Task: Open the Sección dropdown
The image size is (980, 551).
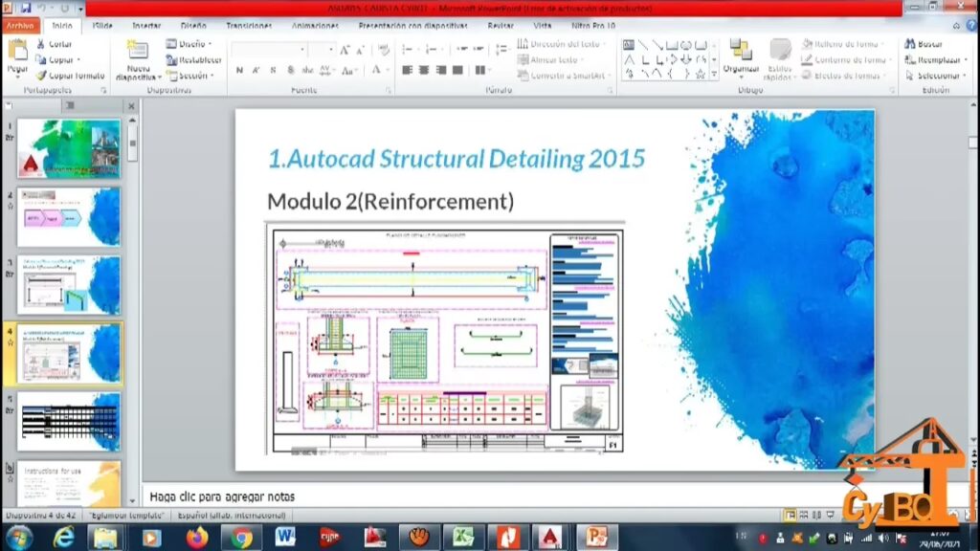Action: pyautogui.click(x=189, y=76)
